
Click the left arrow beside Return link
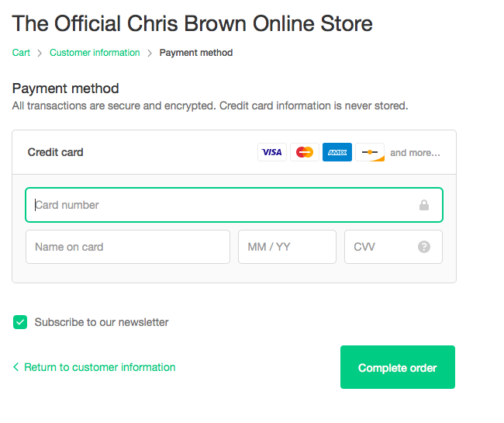click(x=16, y=367)
